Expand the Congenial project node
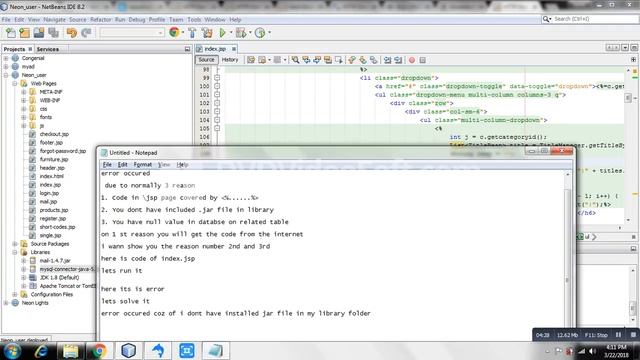 point(6,58)
